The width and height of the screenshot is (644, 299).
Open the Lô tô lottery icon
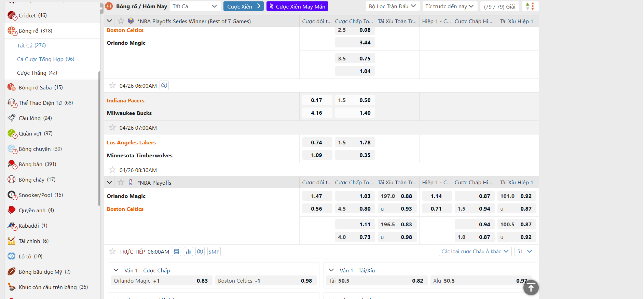[12, 256]
